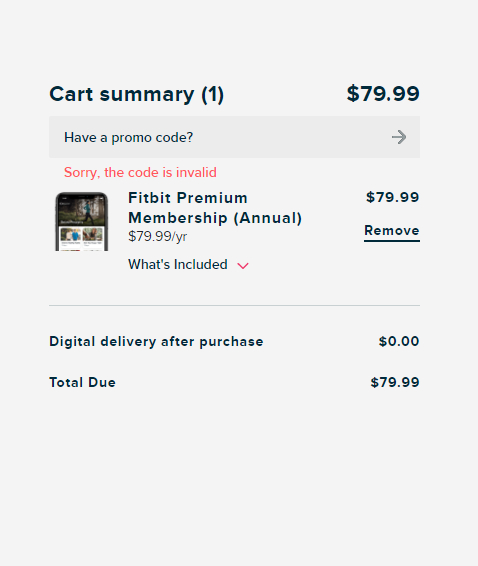Click the item price above the Remove link

[392, 197]
